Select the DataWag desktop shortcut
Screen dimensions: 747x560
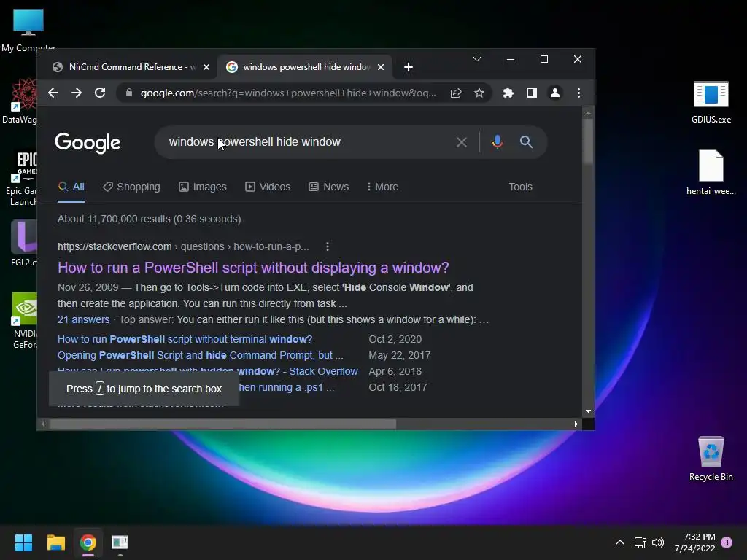[x=20, y=101]
